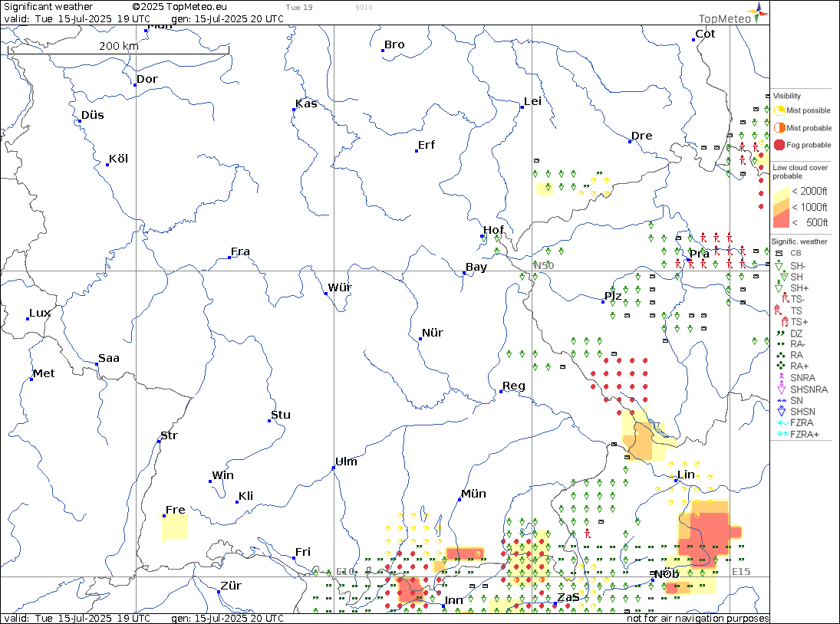
Task: Click the N50 latitude grid label
Action: (x=543, y=265)
